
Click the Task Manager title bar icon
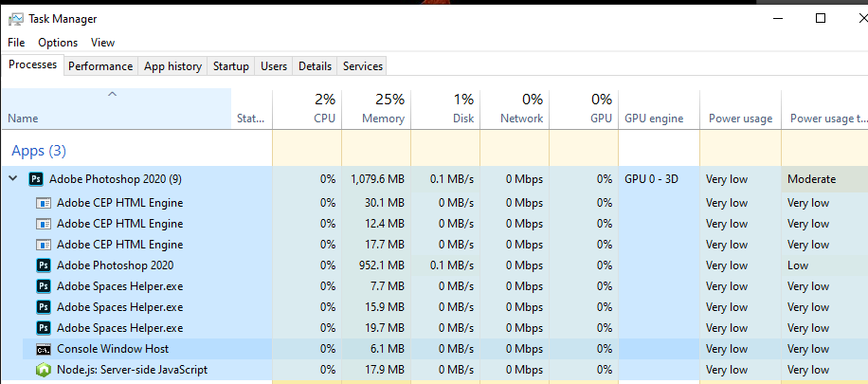[x=16, y=18]
